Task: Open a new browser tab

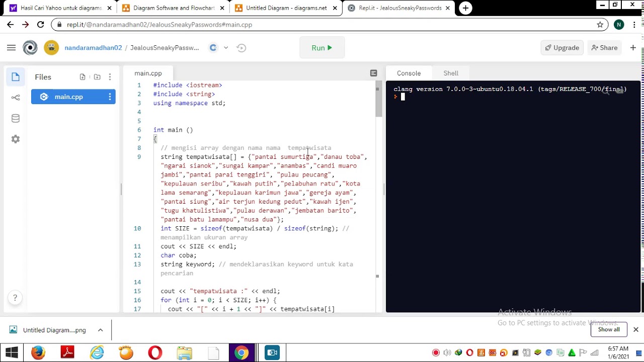Action: [465, 8]
